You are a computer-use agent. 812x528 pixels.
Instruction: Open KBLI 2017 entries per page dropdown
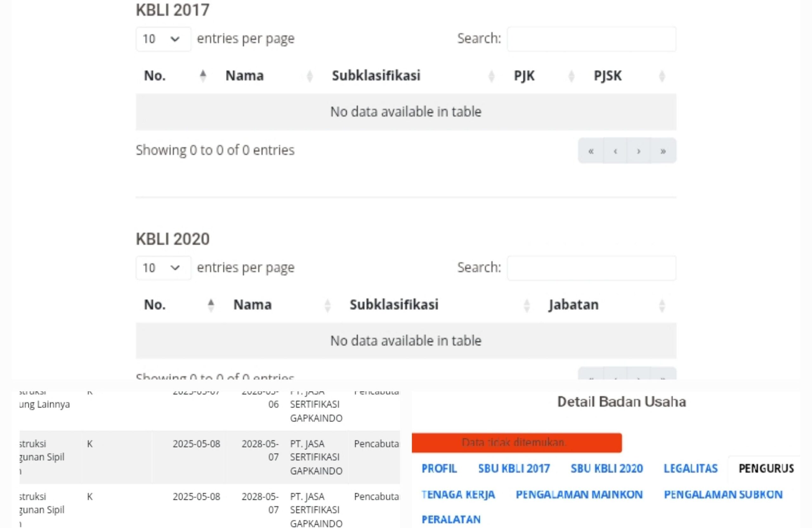click(163, 39)
